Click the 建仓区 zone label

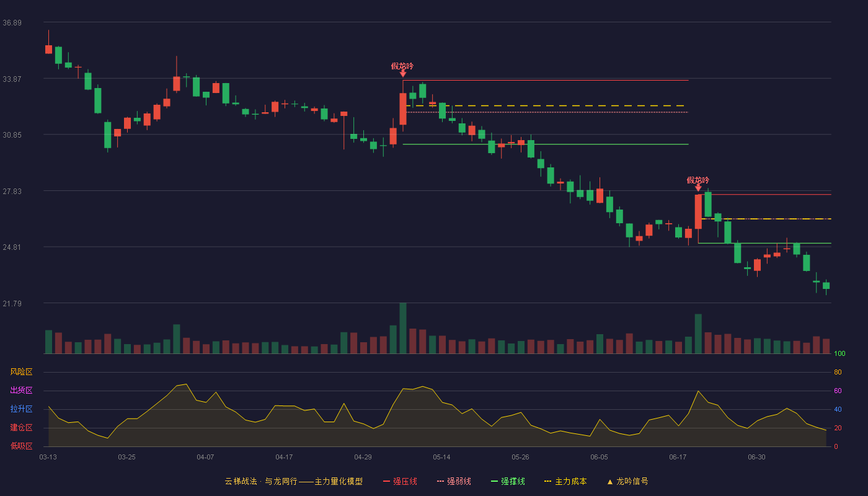click(21, 428)
